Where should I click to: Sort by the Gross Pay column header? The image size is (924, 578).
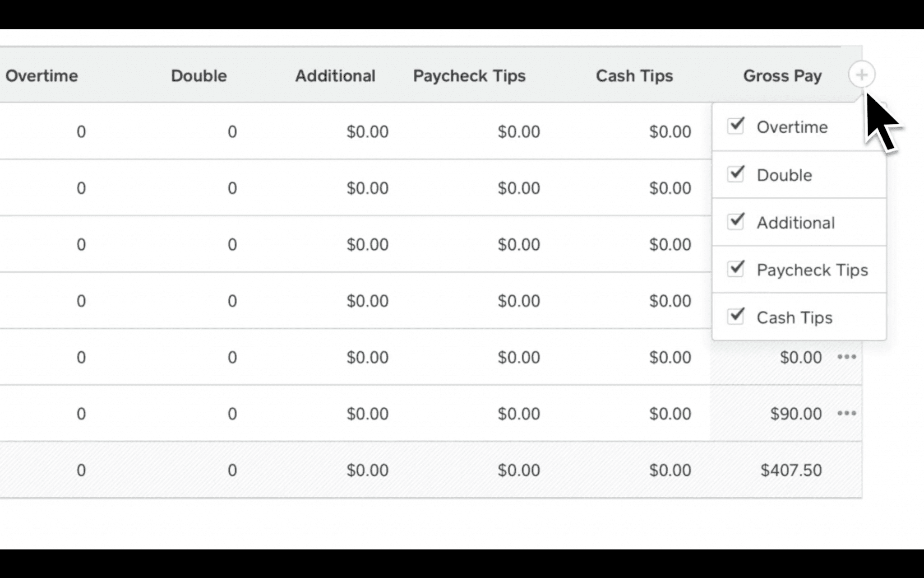783,75
